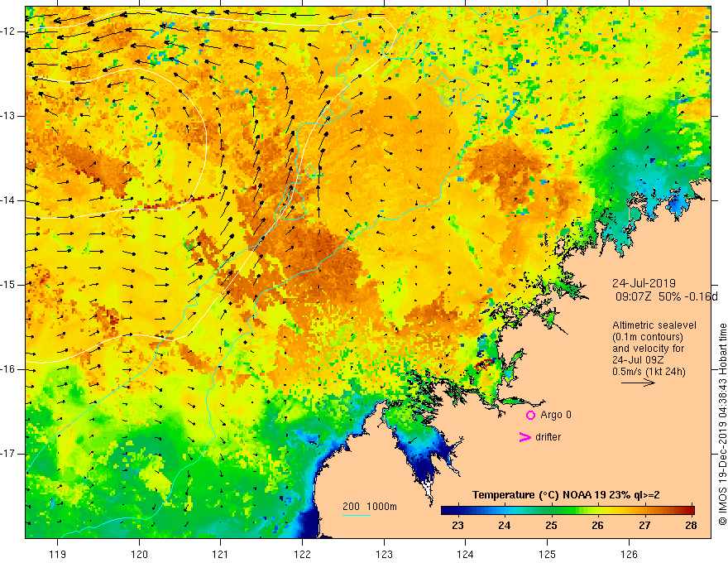Viewport: 728px width, 563px height.
Task: Click the longitude label '124'
Action: coord(466,554)
